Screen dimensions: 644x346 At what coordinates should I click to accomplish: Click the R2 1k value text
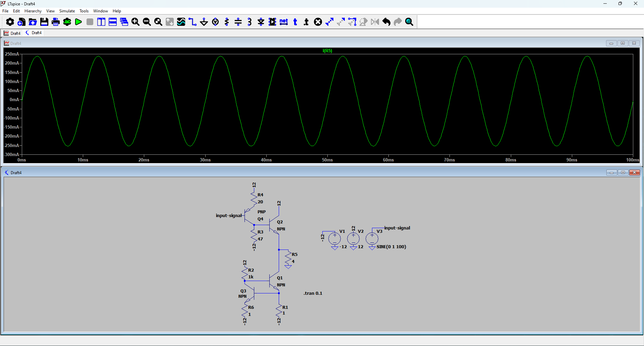tap(251, 277)
